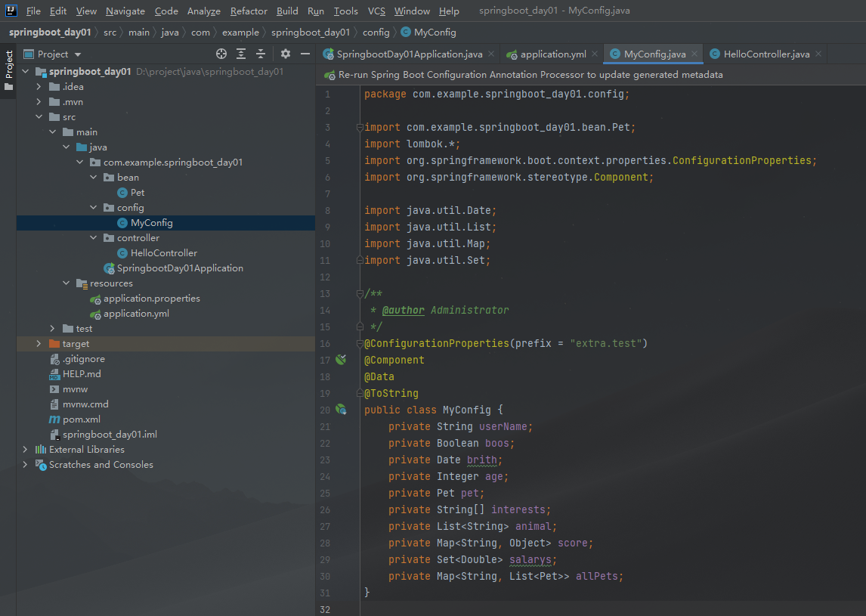The width and height of the screenshot is (866, 616).
Task: Click the springboot_day01 breadcrumb in navigation bar
Action: click(50, 33)
